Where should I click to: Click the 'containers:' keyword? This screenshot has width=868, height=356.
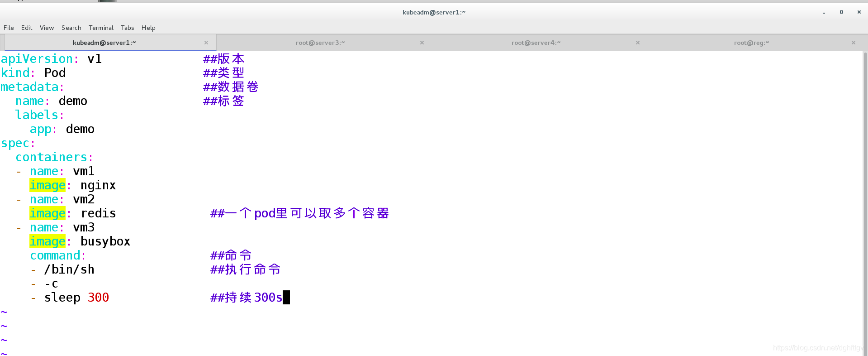(54, 157)
